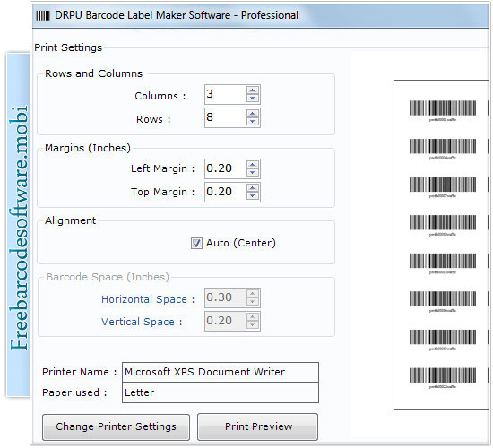Click the Printer Name text box

(x=221, y=372)
